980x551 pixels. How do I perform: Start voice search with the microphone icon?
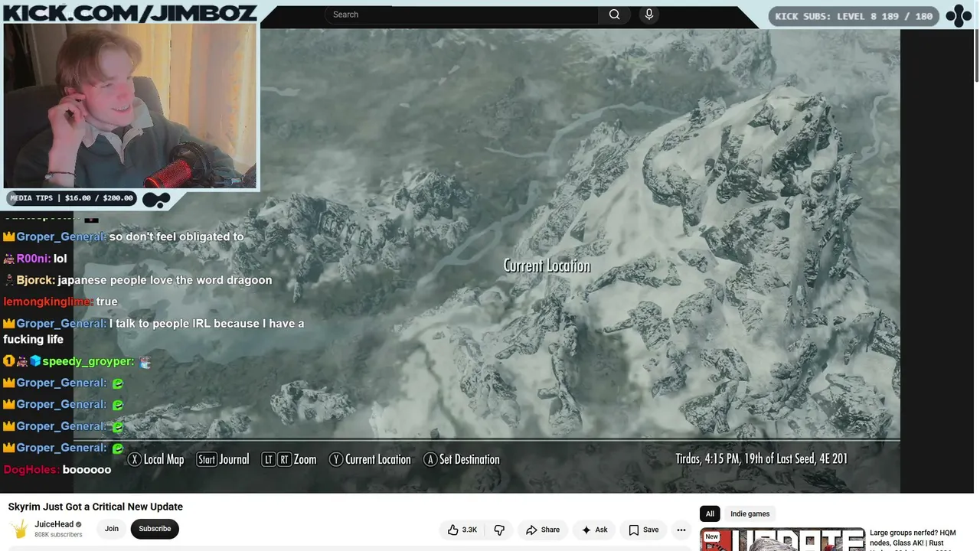click(649, 15)
